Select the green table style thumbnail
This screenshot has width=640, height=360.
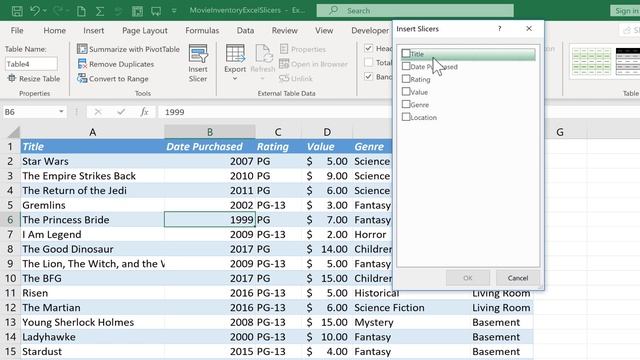tap(591, 61)
